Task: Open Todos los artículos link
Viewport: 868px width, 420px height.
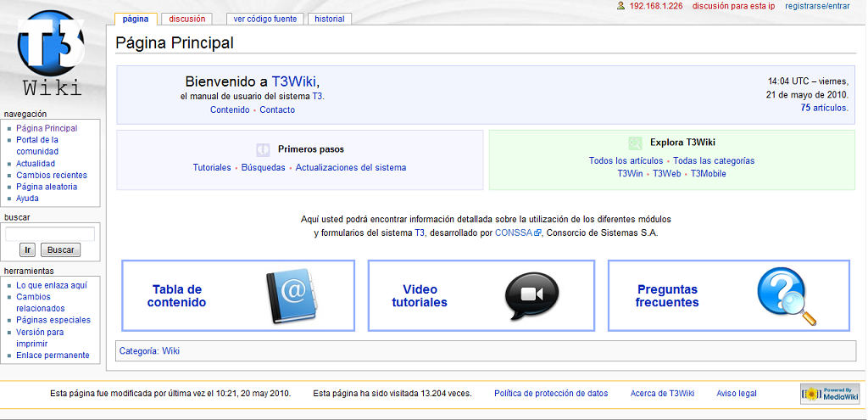Action: click(x=626, y=160)
